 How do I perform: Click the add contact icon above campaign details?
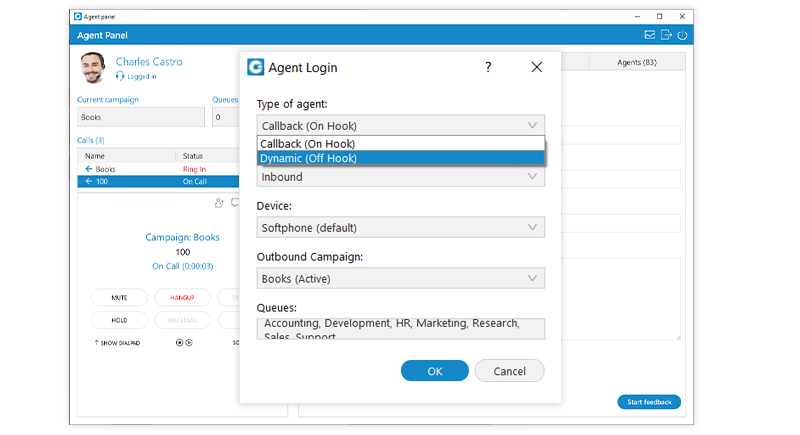pos(219,202)
